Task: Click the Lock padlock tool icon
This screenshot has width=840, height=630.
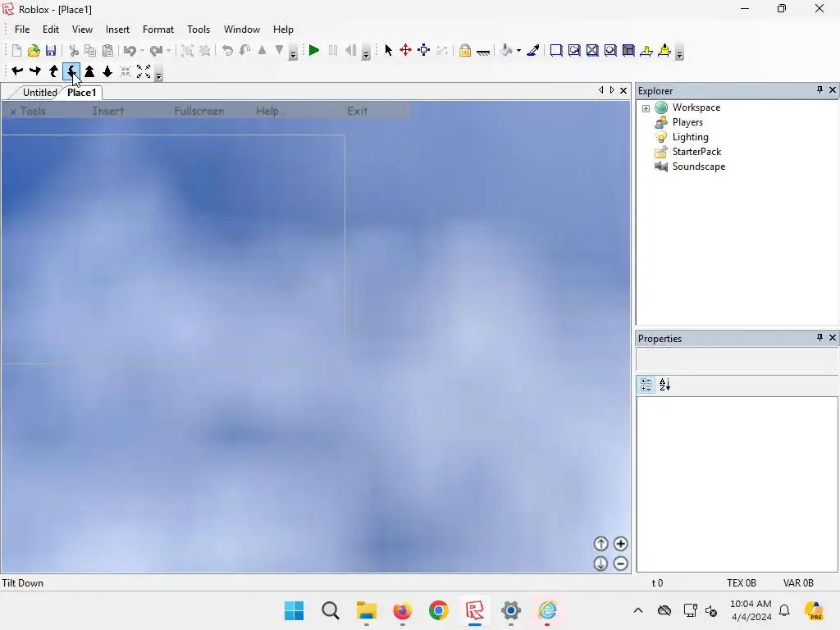Action: [x=465, y=50]
